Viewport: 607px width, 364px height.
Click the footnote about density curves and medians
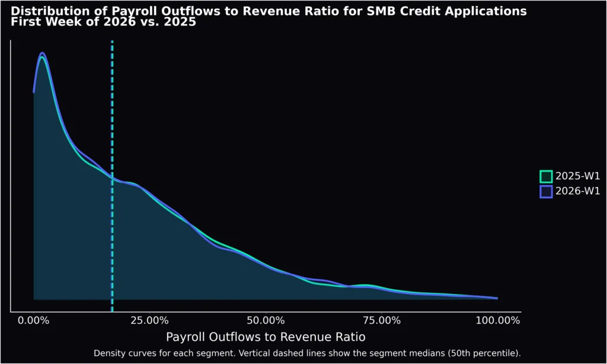click(x=307, y=353)
